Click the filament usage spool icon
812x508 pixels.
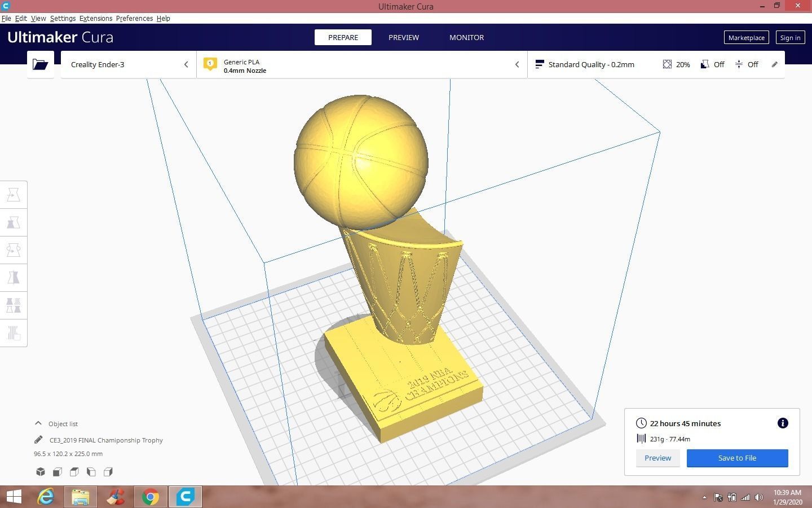[x=641, y=439]
